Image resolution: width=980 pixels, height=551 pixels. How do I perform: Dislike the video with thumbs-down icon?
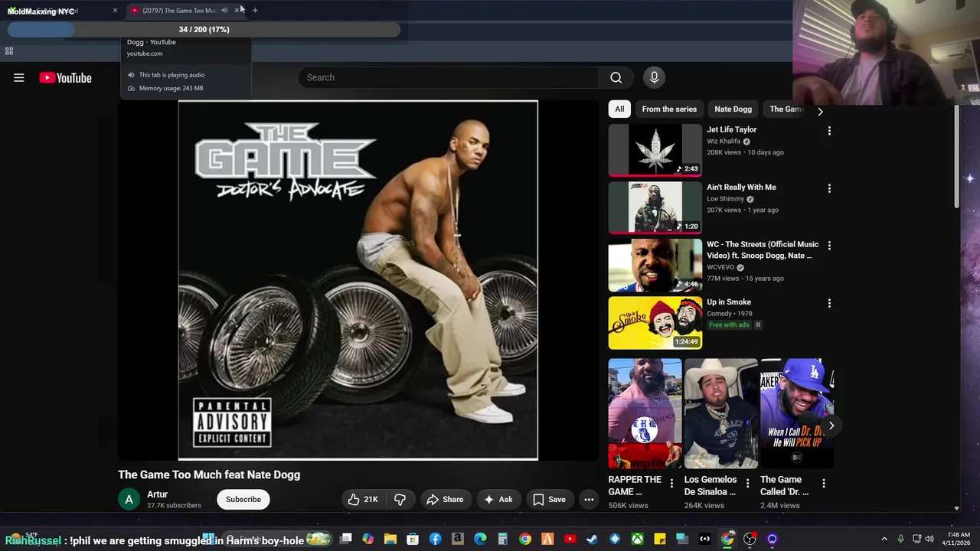400,499
